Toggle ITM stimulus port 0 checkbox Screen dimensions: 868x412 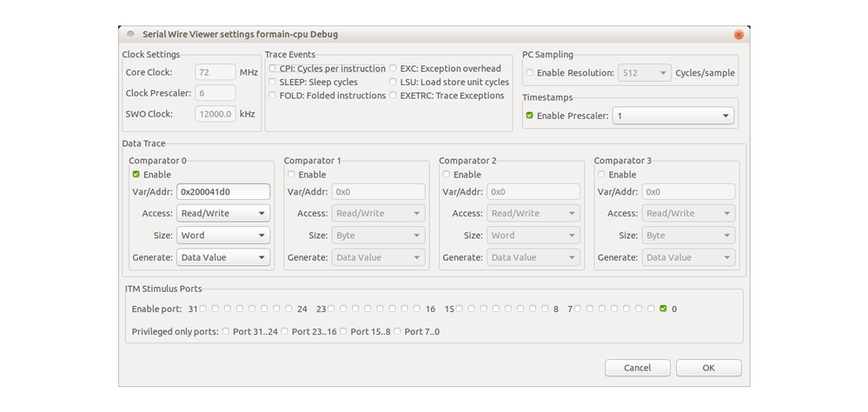point(663,309)
